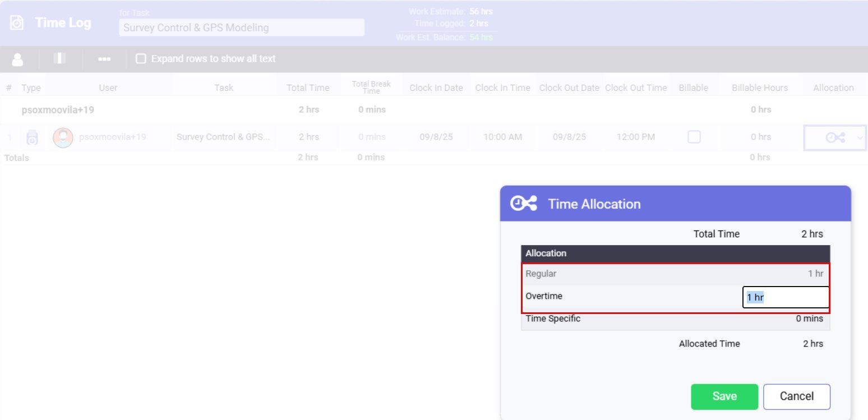
Task: Check the Billable checkbox for row 1
Action: (x=694, y=137)
